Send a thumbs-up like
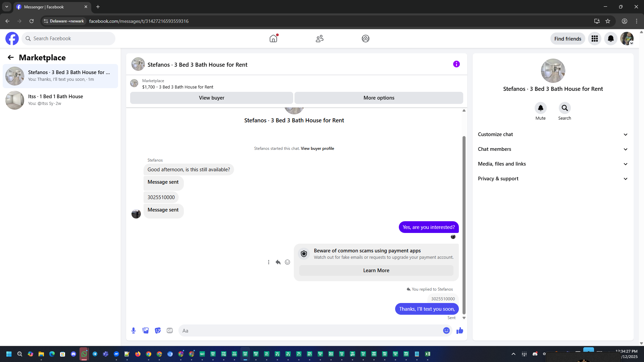 (460, 330)
